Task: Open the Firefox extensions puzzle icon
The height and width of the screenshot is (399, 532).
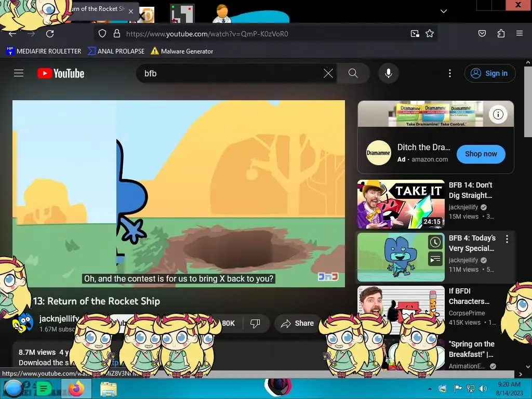Action: [x=501, y=33]
